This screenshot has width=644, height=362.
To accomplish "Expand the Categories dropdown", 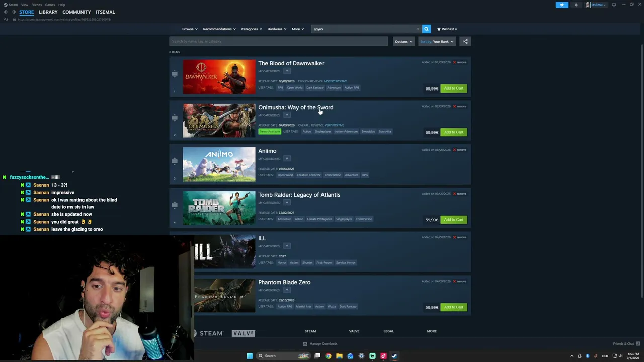I will pyautogui.click(x=251, y=29).
